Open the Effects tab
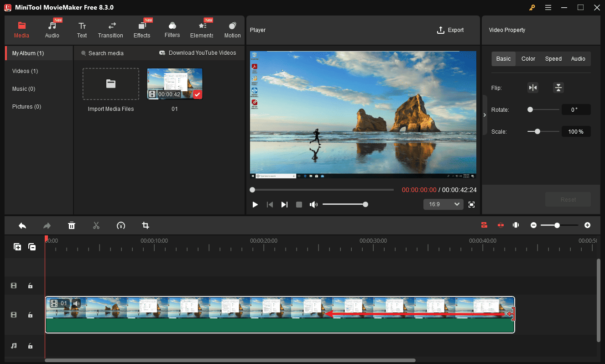The width and height of the screenshot is (605, 364). click(142, 30)
